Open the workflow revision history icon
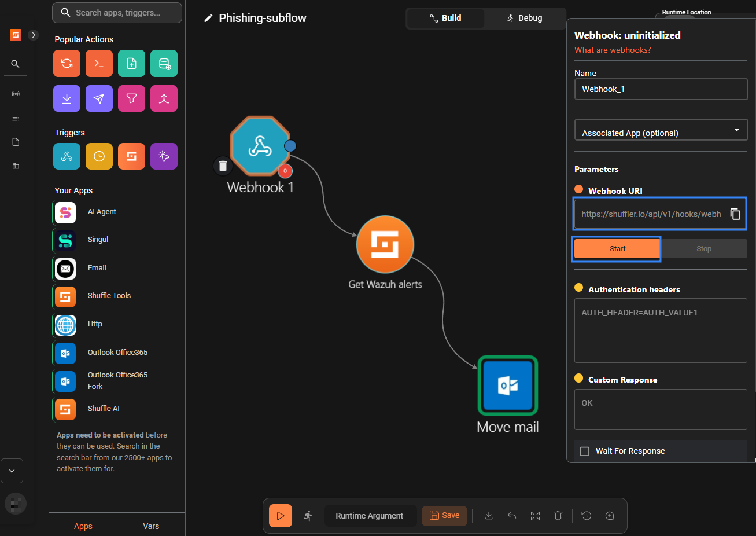The image size is (756, 536). tap(586, 515)
